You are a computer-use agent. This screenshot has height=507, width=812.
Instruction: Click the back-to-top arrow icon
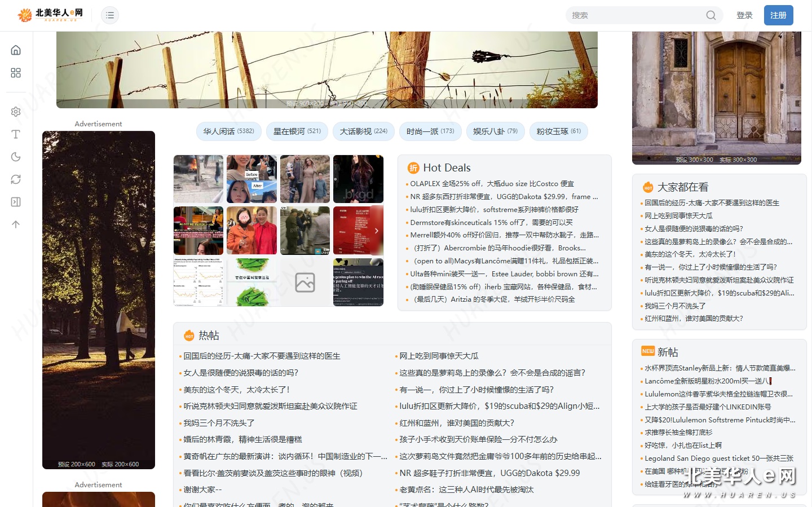[16, 224]
